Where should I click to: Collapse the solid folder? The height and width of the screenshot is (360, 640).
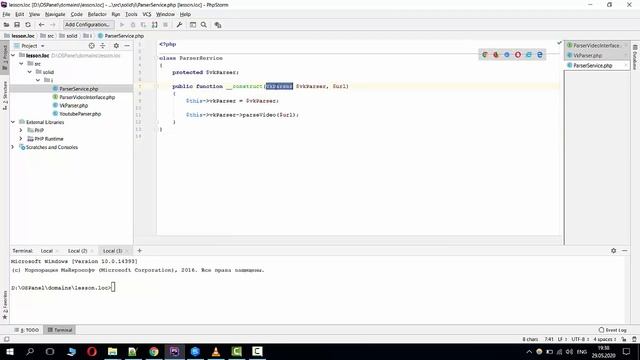click(29, 72)
